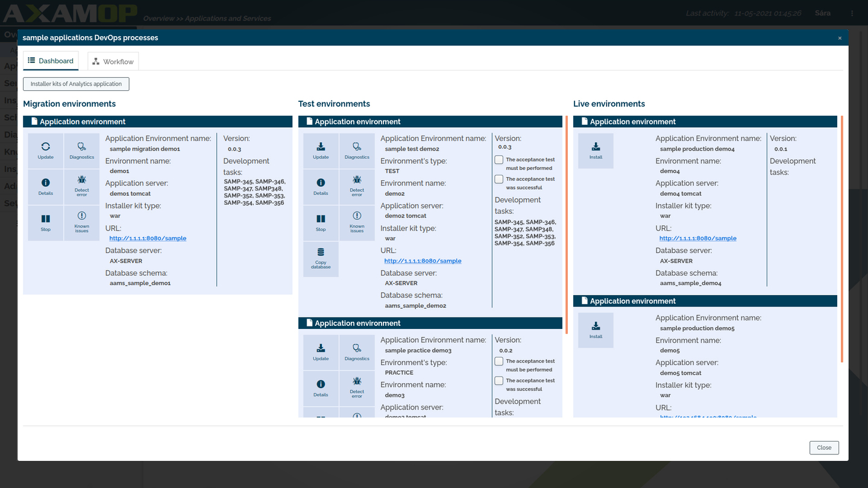Show Known issues for migration demo1
868x488 pixels.
click(82, 223)
